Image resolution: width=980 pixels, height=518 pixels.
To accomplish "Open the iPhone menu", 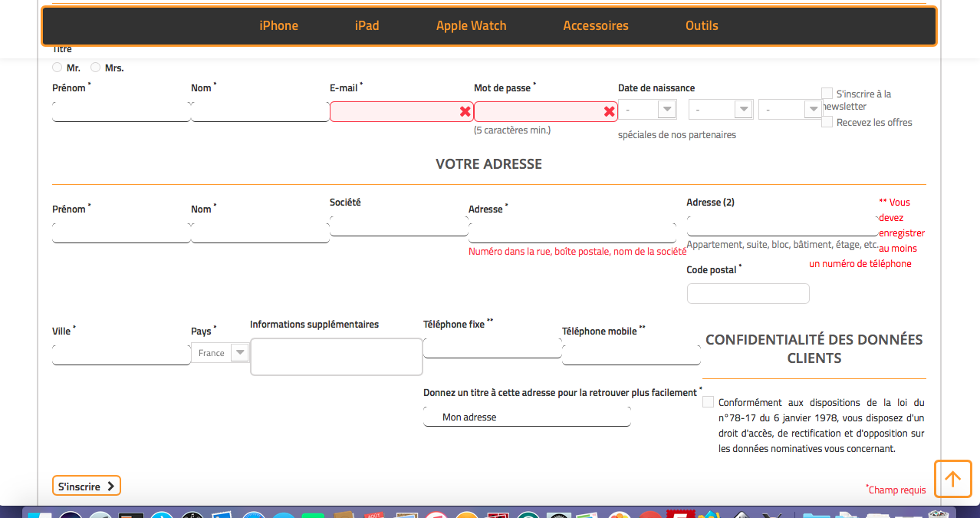I will click(278, 25).
